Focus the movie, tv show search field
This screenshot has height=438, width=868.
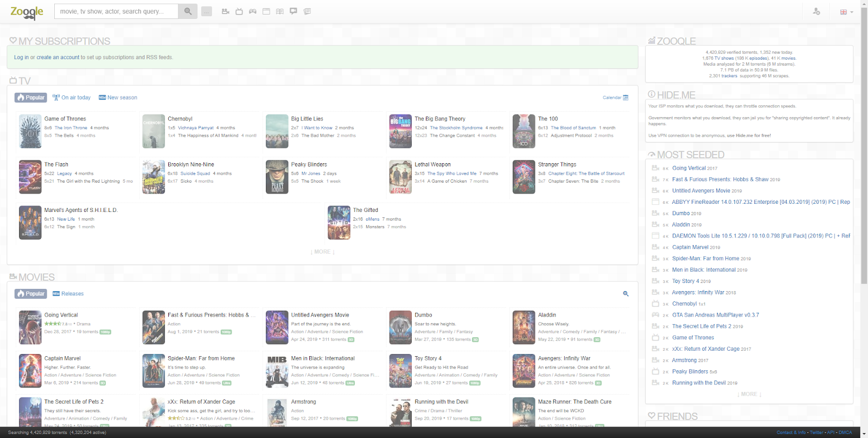116,11
